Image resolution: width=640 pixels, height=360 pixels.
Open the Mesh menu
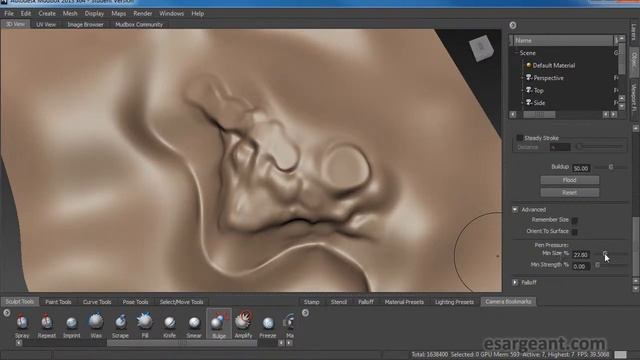pos(70,13)
